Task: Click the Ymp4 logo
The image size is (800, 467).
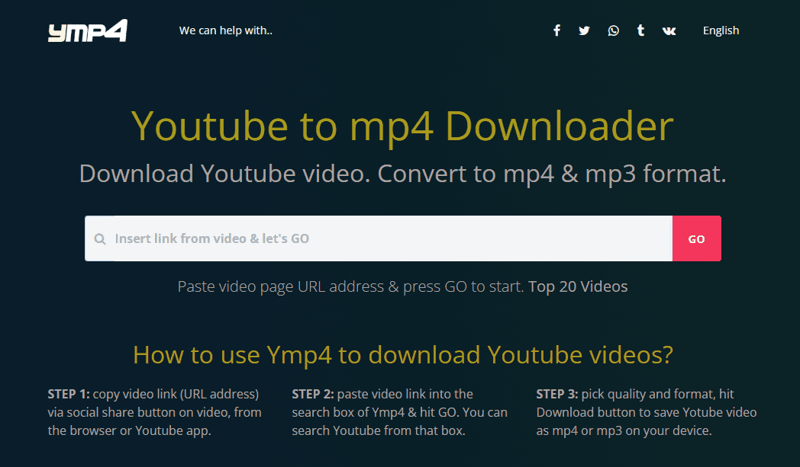Action: click(88, 31)
